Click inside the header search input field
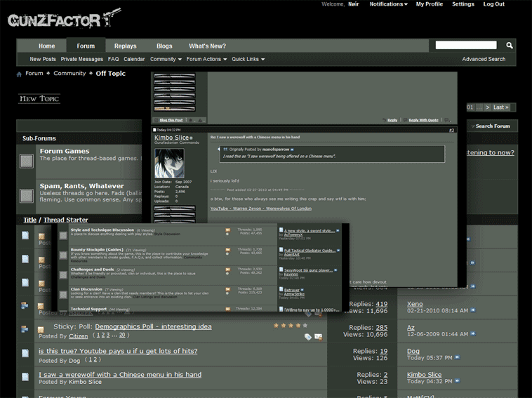The height and width of the screenshot is (398, 532). (x=466, y=45)
